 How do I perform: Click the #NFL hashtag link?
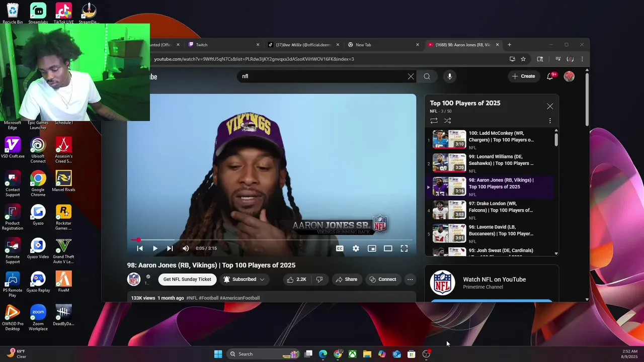click(192, 298)
